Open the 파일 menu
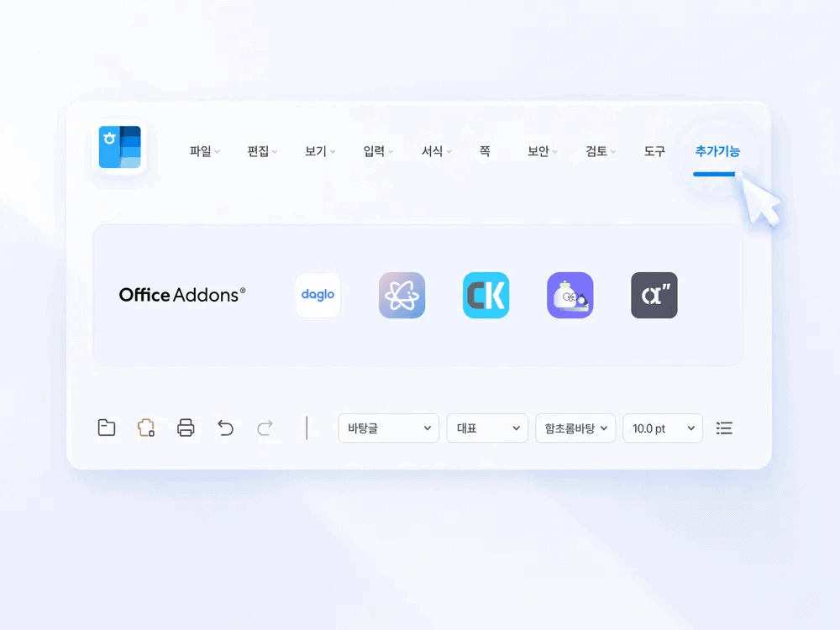Image resolution: width=840 pixels, height=630 pixels. (x=205, y=151)
